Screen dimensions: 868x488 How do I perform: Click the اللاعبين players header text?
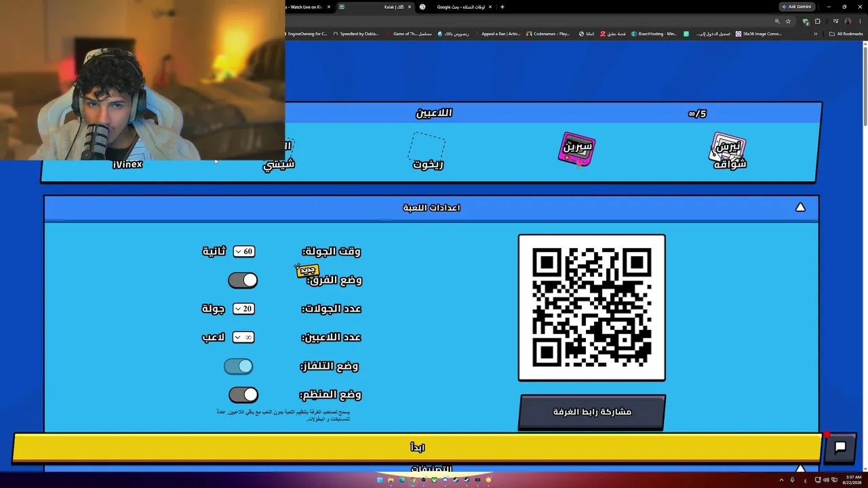pos(434,113)
